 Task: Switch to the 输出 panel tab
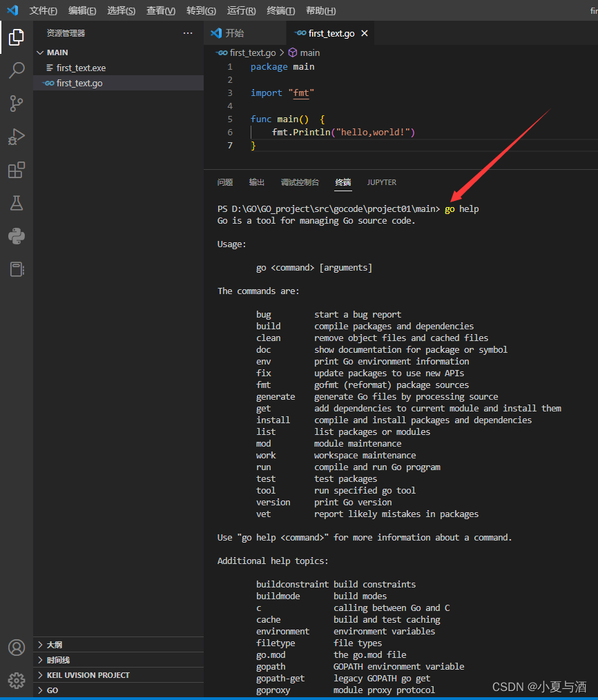point(257,182)
